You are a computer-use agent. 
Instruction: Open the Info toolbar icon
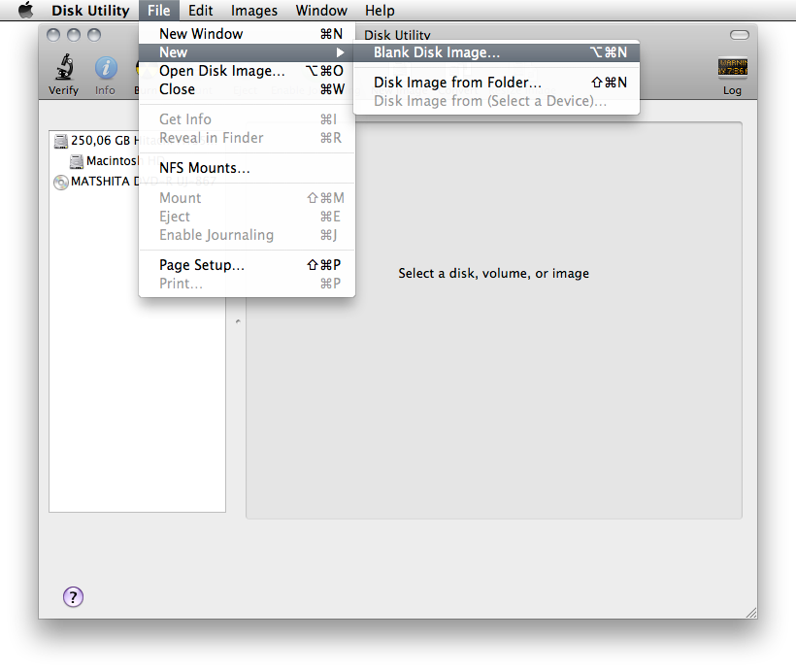pos(106,68)
